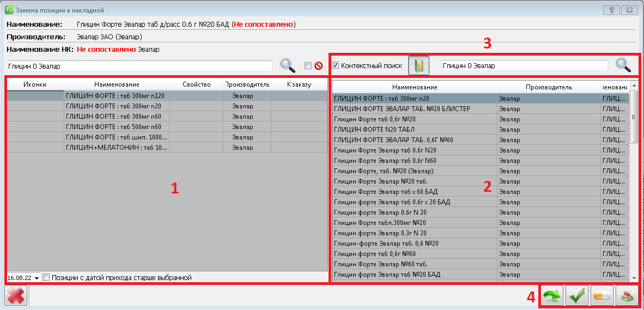Image resolution: width=644 pixels, height=310 pixels.
Task: Click the stacked books icon button
Action: click(x=627, y=296)
